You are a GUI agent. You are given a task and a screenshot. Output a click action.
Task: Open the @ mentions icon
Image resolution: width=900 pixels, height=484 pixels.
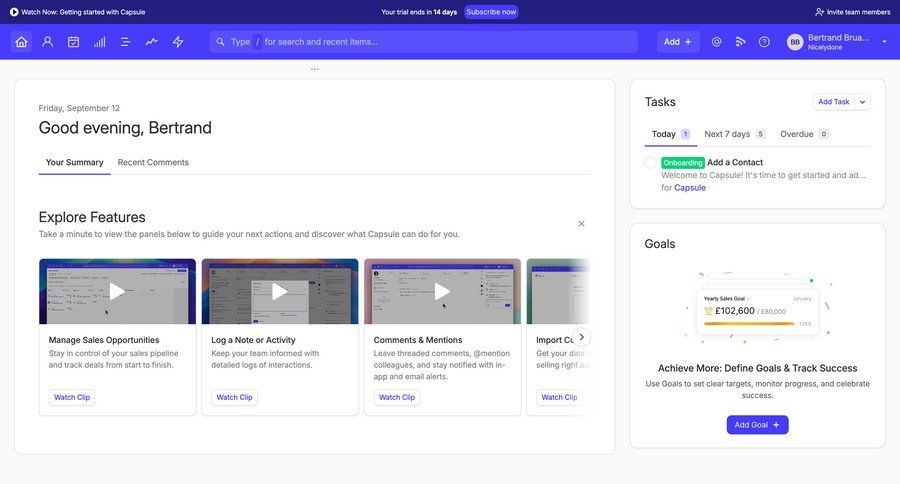click(716, 42)
